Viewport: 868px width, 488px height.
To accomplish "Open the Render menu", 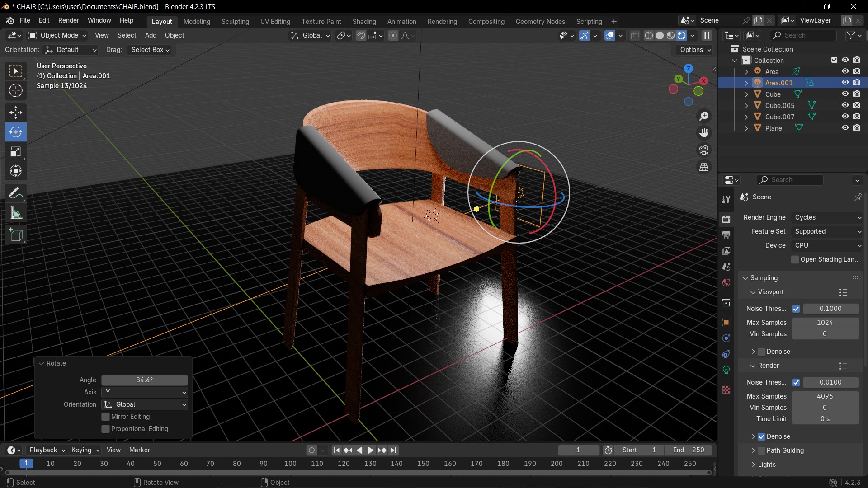I will (x=69, y=20).
